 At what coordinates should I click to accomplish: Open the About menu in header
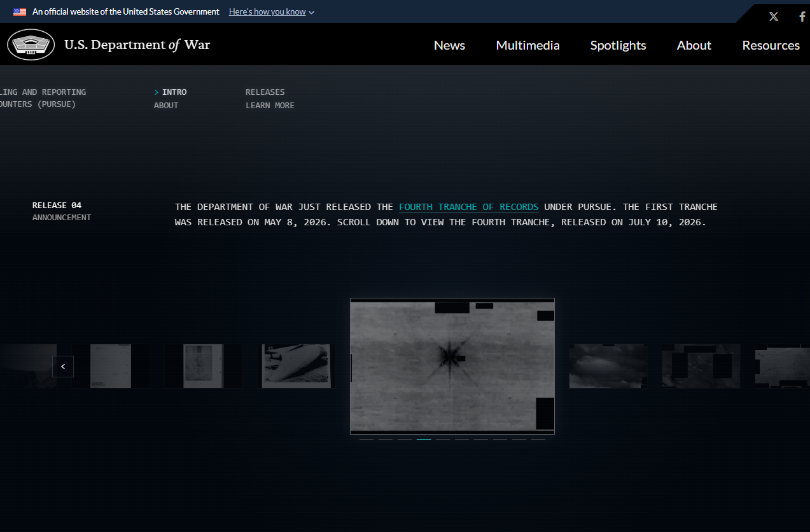[x=694, y=45]
